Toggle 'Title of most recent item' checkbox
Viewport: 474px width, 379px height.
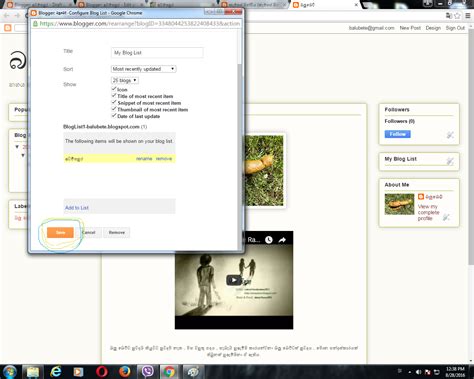114,96
